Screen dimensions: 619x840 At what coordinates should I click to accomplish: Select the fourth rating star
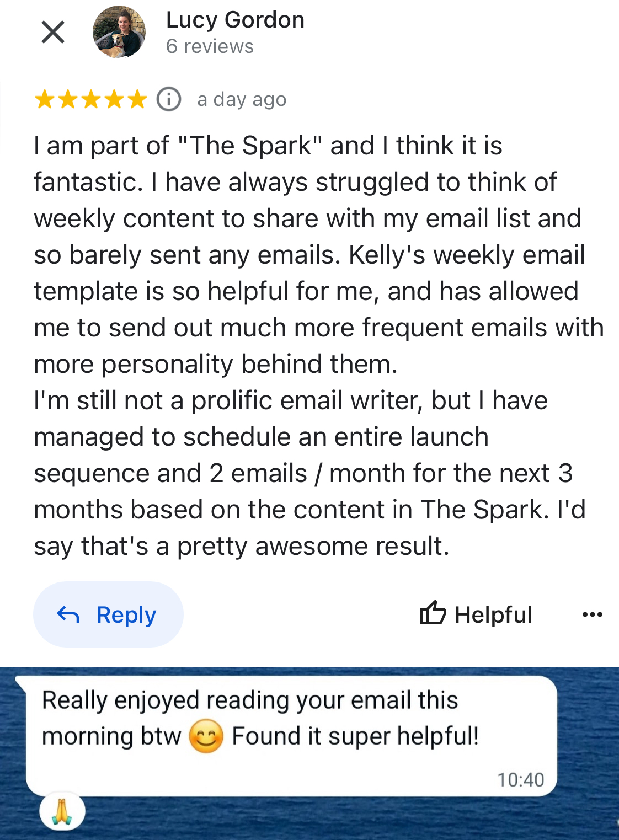point(114,100)
